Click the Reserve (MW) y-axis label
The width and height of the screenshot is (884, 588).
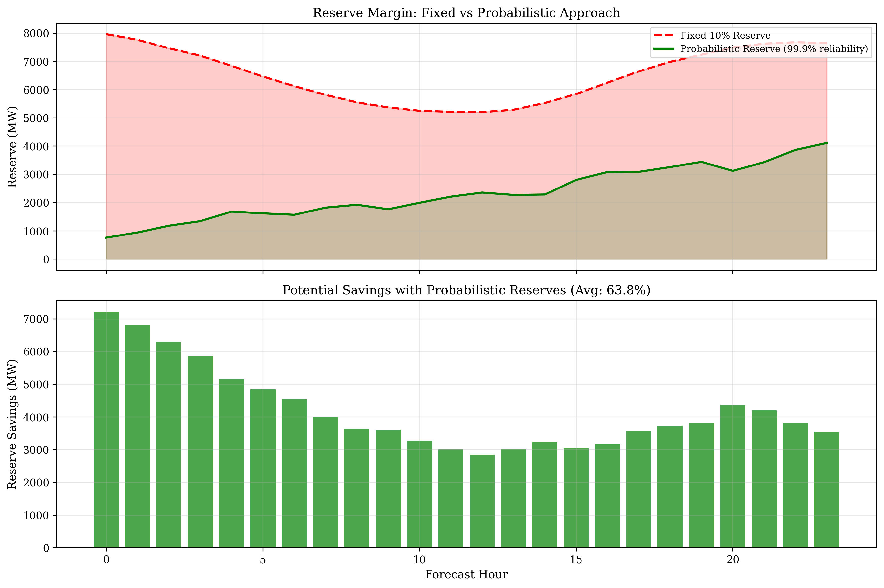tap(12, 147)
